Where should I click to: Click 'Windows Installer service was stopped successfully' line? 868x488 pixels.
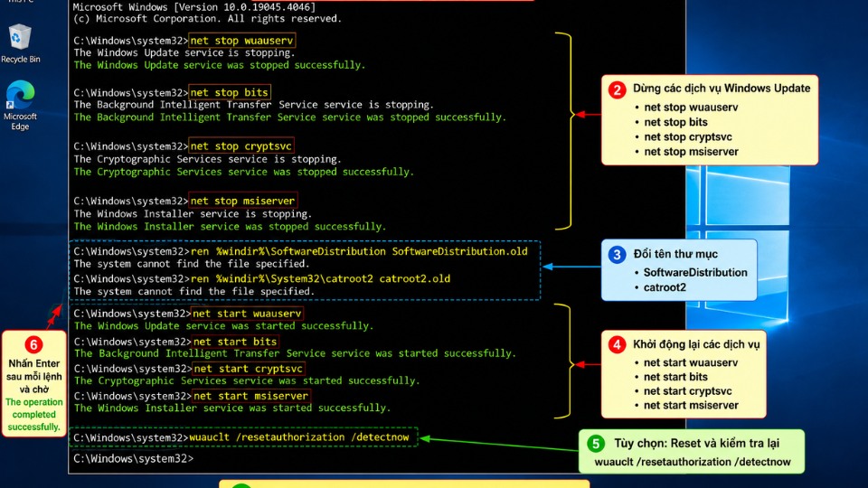(x=230, y=227)
